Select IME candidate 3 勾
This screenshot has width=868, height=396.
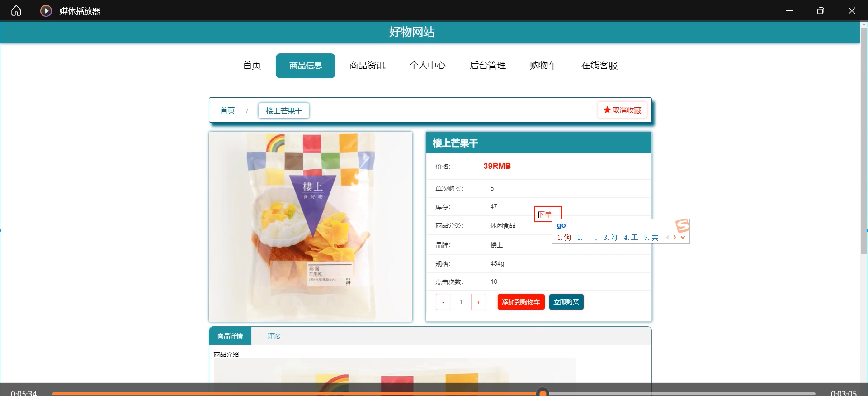click(610, 237)
